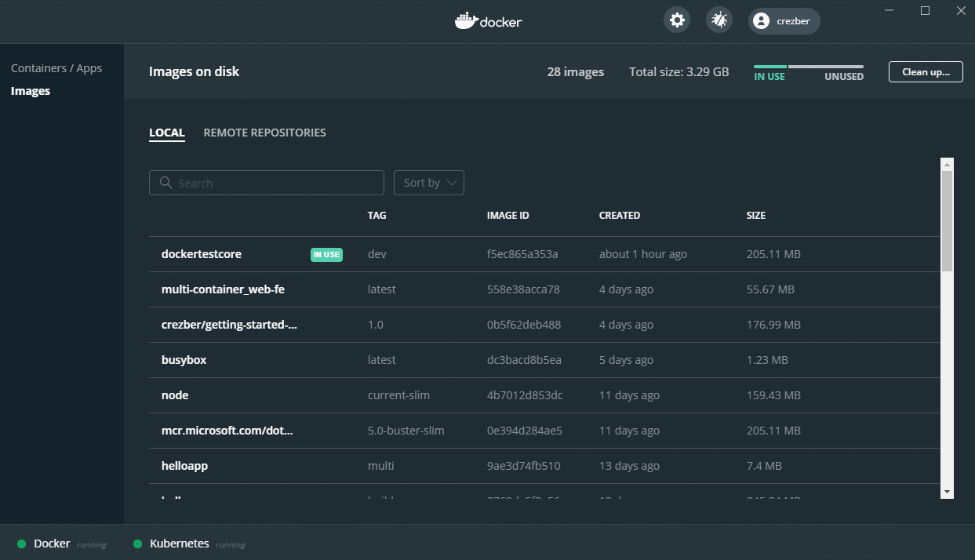This screenshot has width=975, height=560.
Task: Switch to the REMOTE REPOSITORIES tab
Action: pyautogui.click(x=264, y=133)
